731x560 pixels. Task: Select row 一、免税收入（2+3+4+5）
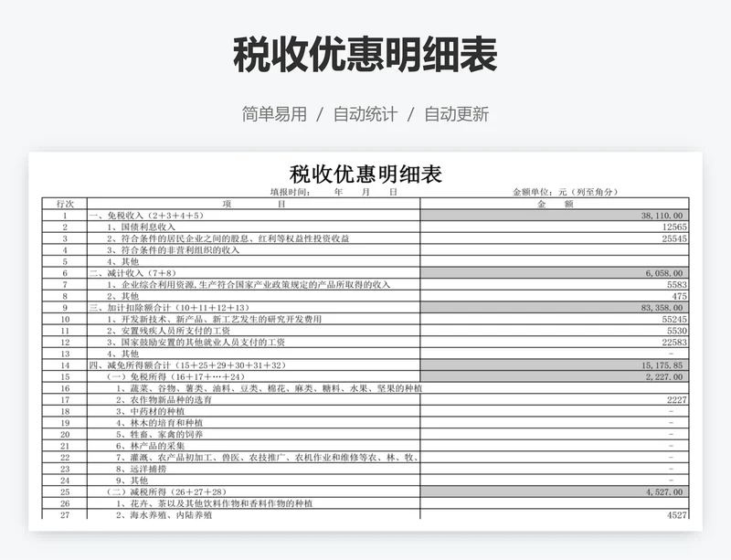pos(254,216)
